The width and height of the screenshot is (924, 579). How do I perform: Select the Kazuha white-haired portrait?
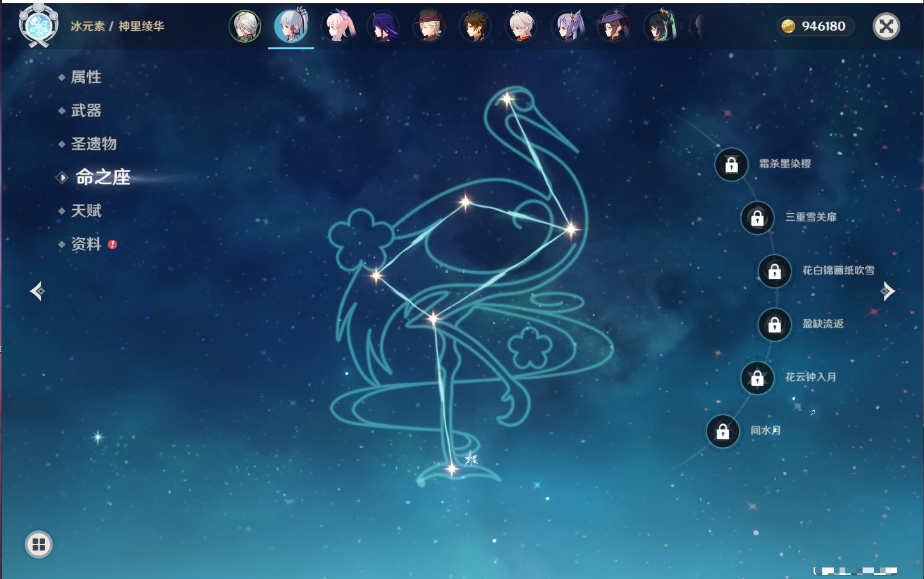click(x=522, y=26)
